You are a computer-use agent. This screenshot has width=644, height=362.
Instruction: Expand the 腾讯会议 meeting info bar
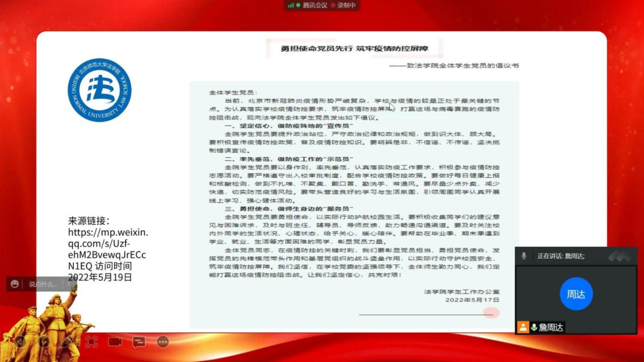tap(315, 5)
